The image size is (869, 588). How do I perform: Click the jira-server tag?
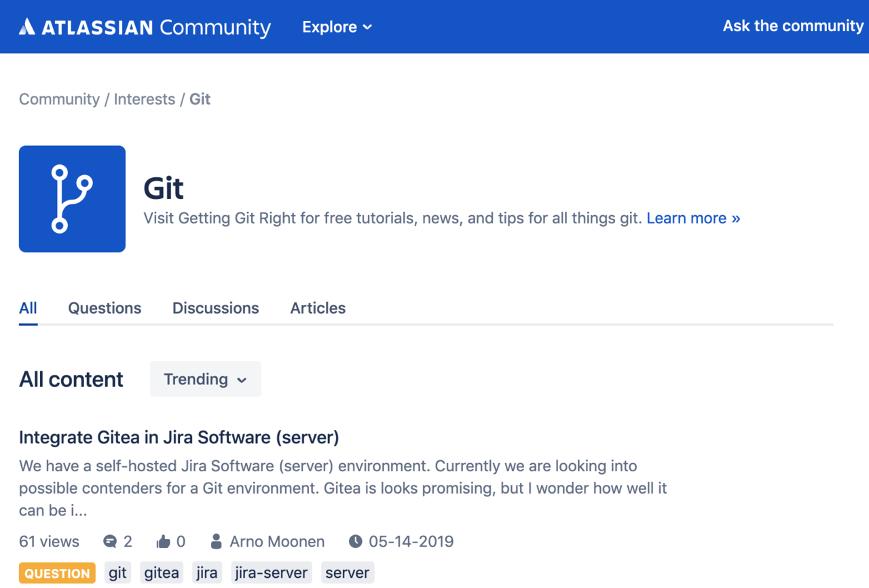pyautogui.click(x=272, y=573)
